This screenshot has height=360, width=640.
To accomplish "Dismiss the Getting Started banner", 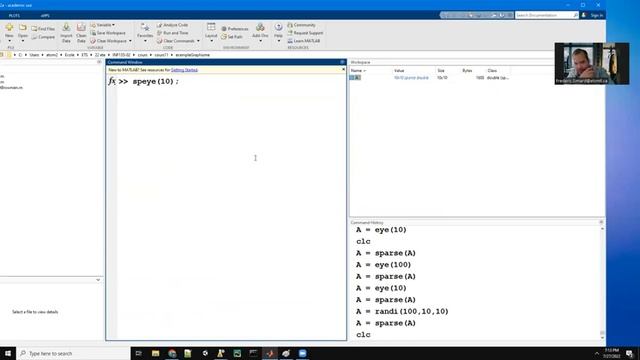I will [343, 70].
